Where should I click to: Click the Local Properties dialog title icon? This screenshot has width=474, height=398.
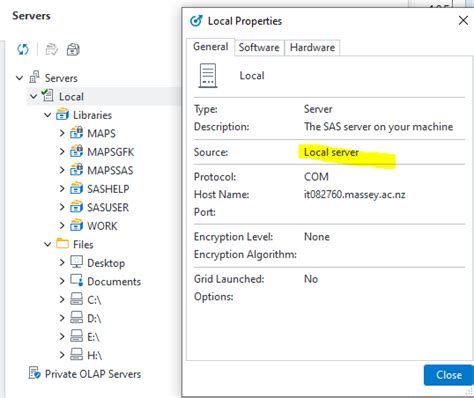196,21
